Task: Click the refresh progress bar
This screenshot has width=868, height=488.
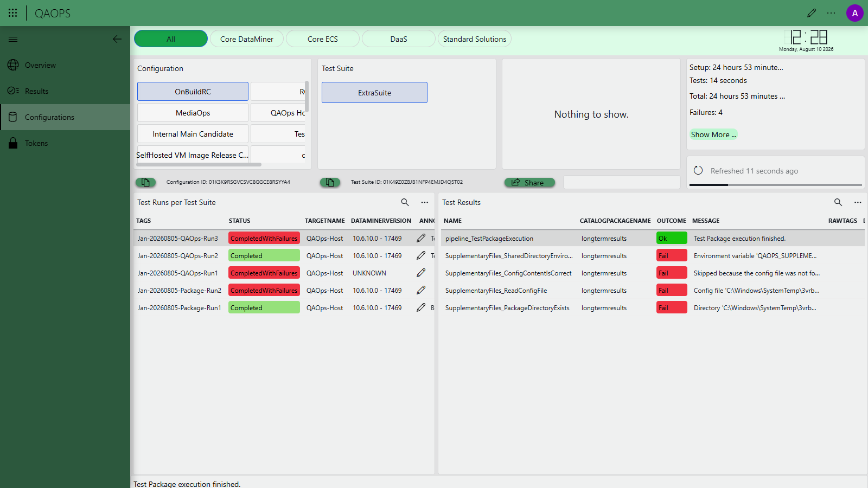Action: tap(776, 185)
